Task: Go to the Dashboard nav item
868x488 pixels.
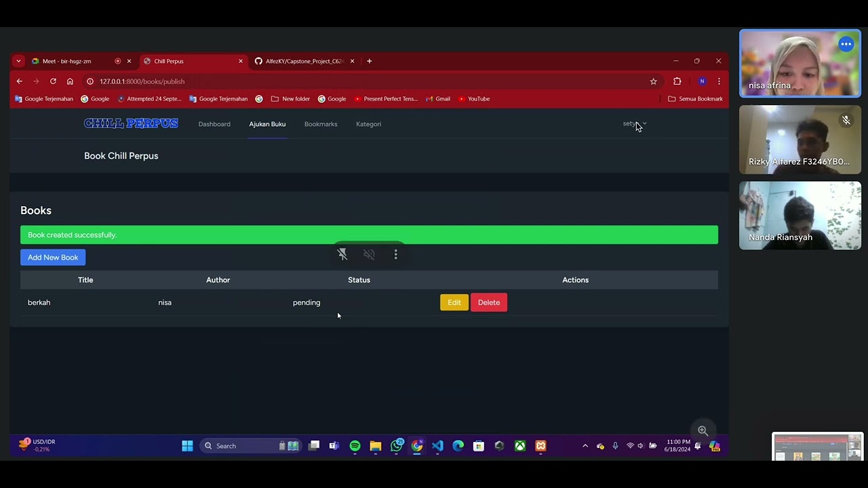Action: 214,124
